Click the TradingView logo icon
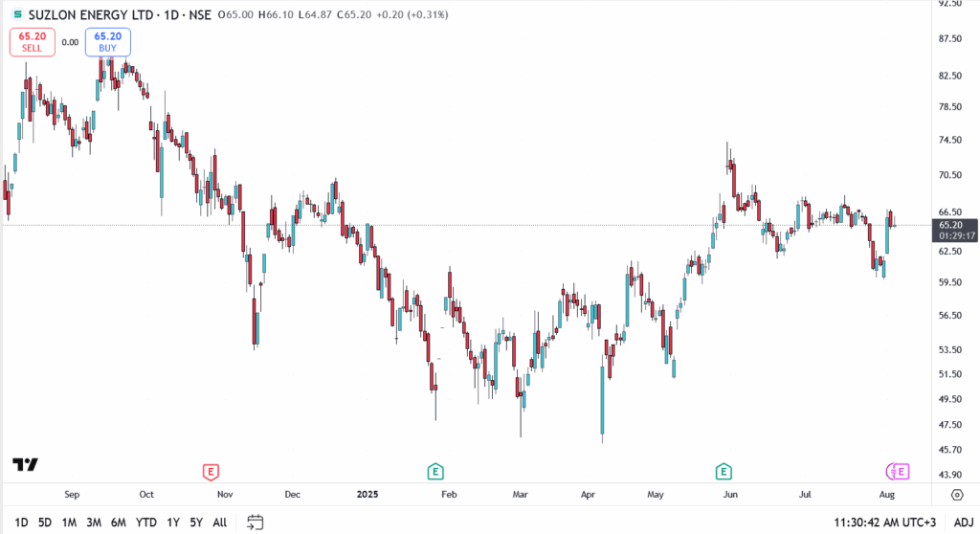 coord(25,465)
